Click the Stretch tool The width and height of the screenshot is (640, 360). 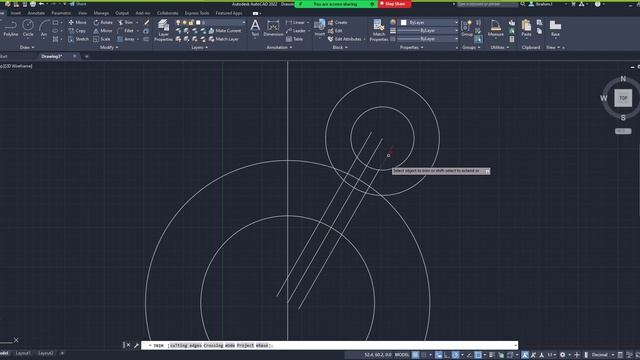click(78, 39)
